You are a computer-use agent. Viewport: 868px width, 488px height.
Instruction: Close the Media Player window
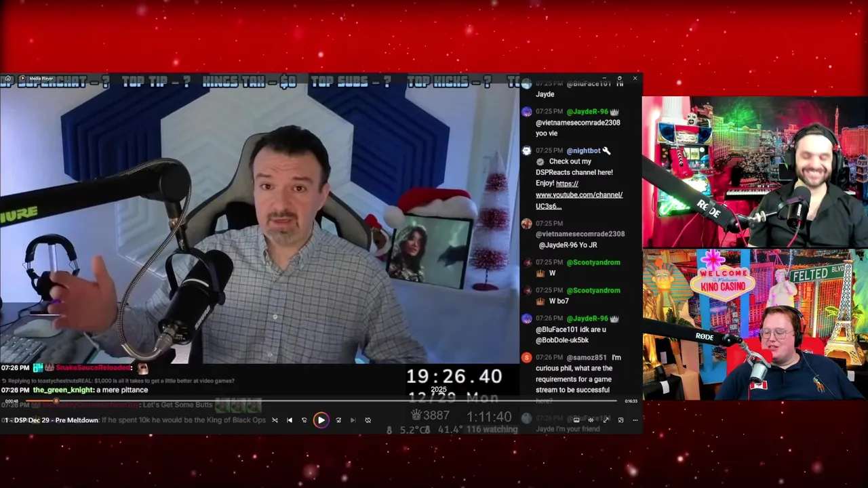(635, 79)
